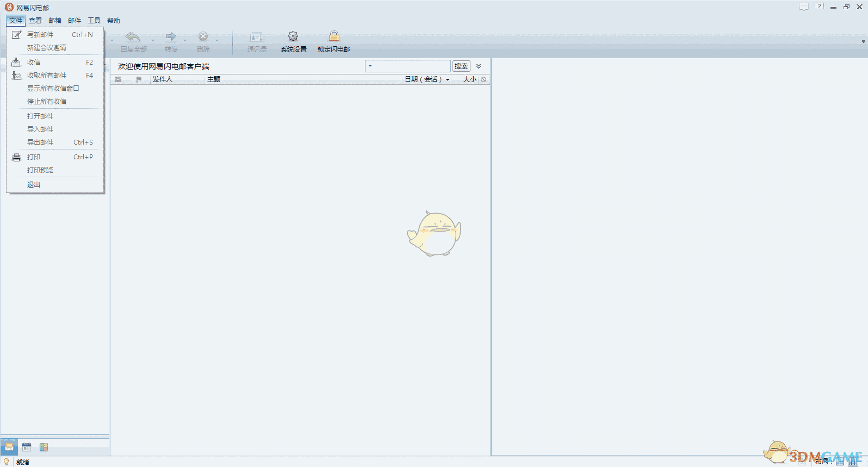The height and width of the screenshot is (467, 868).
Task: Click the 删除 delete toolbar icon
Action: (x=203, y=36)
